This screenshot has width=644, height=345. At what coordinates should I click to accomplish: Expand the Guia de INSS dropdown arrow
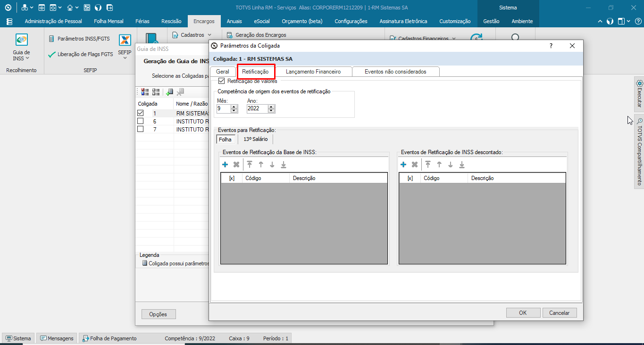coord(27,58)
